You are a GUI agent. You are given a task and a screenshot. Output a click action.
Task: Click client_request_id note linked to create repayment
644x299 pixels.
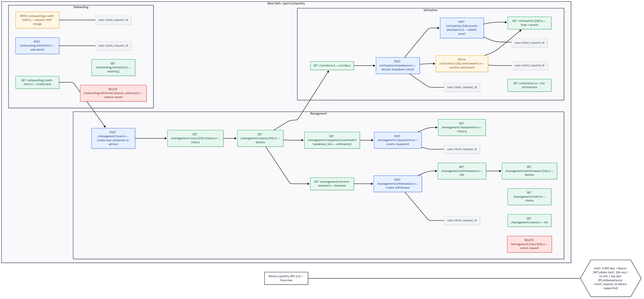[x=462, y=149]
